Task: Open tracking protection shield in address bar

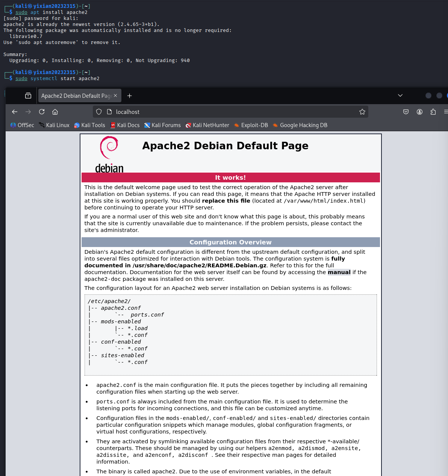Action: tap(99, 112)
